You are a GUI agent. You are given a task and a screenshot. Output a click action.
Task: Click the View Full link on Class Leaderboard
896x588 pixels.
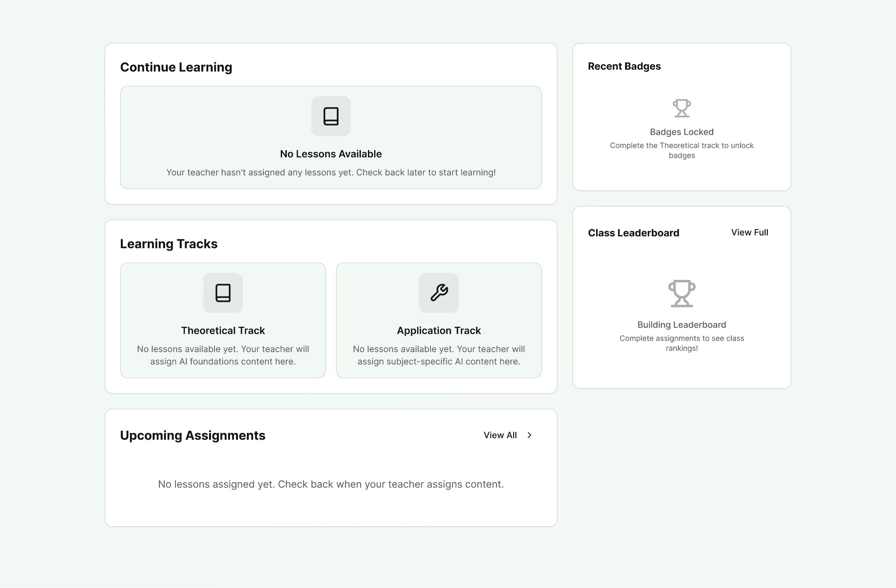pyautogui.click(x=750, y=233)
